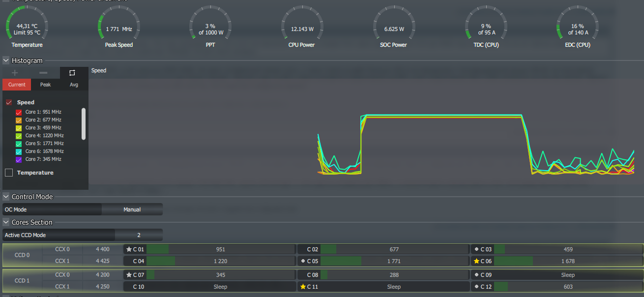Select the CCD 0 group cell
The width and height of the screenshot is (644, 297).
pyautogui.click(x=22, y=255)
